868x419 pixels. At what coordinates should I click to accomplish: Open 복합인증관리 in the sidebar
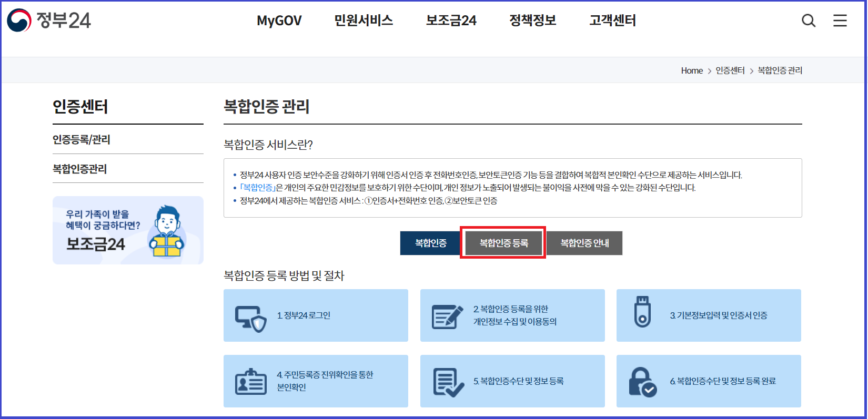80,169
